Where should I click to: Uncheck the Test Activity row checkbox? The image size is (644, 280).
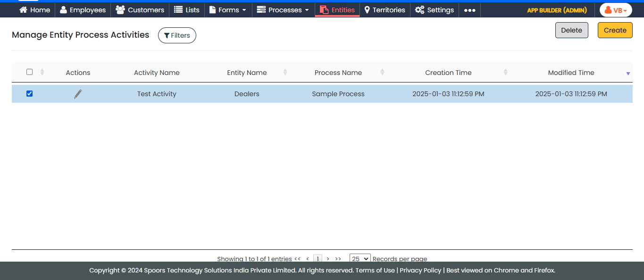[30, 94]
